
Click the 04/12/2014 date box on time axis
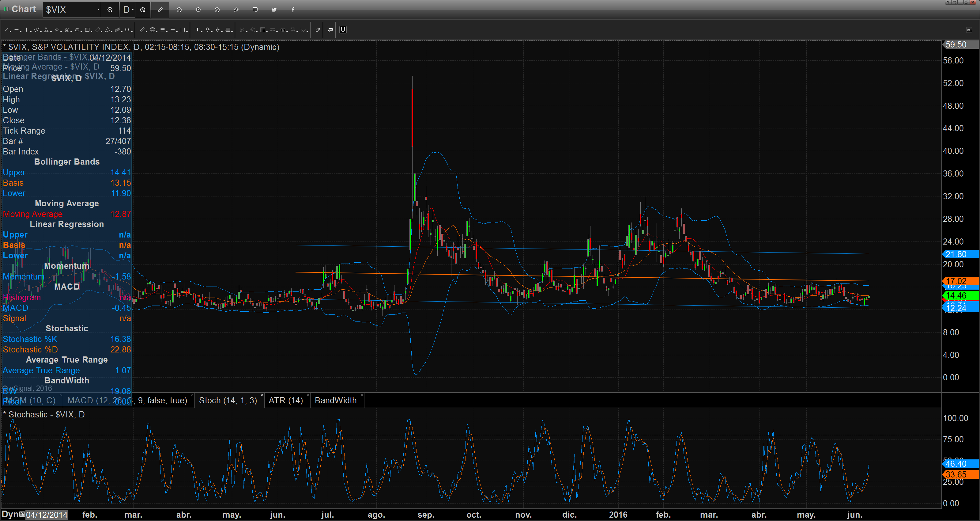(x=47, y=515)
